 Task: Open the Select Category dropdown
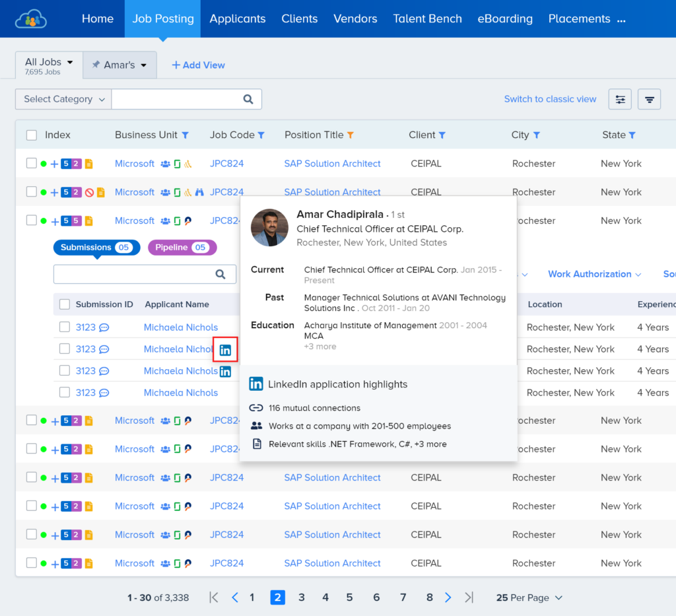click(x=64, y=99)
